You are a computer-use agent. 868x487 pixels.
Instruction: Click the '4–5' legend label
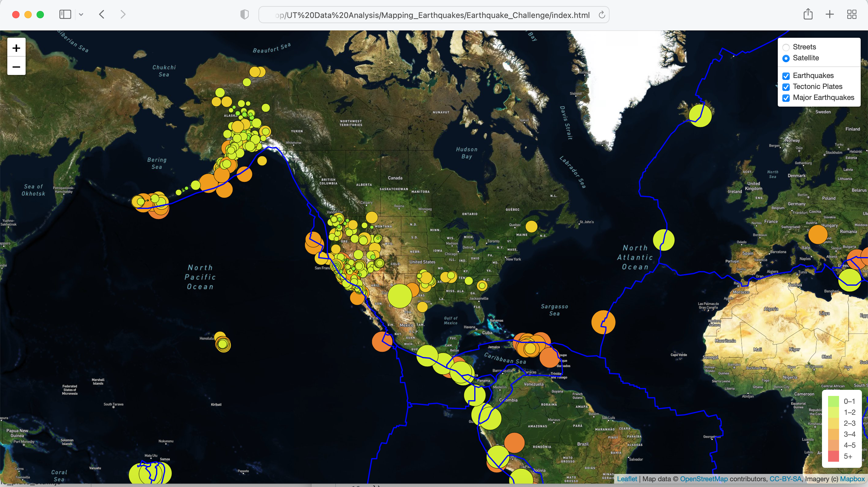point(849,445)
